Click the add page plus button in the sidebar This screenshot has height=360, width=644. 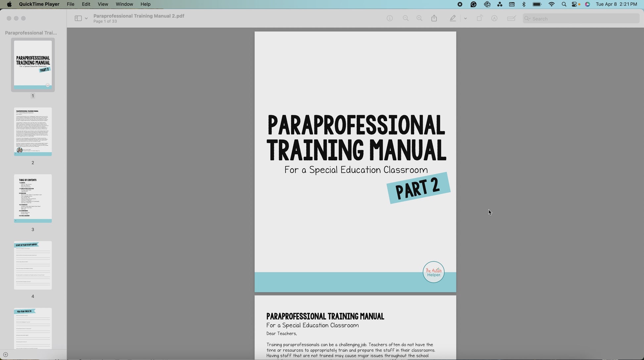[x=6, y=355]
